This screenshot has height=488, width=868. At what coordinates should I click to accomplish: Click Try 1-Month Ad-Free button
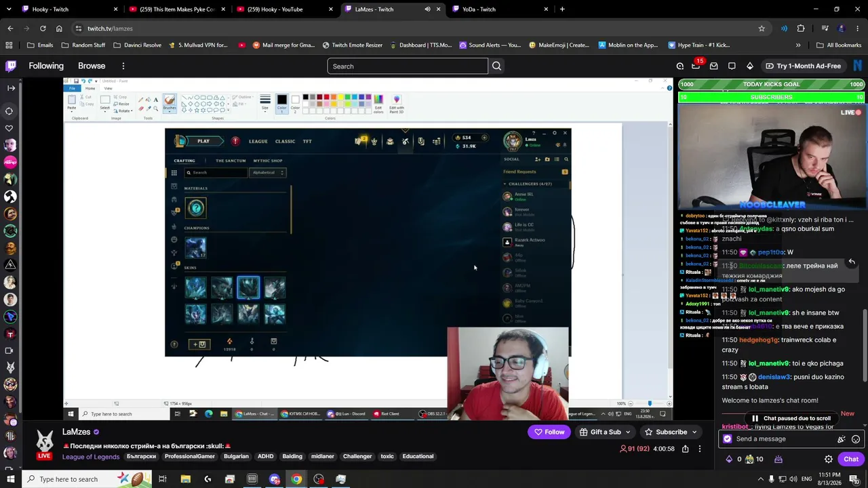[x=803, y=66]
